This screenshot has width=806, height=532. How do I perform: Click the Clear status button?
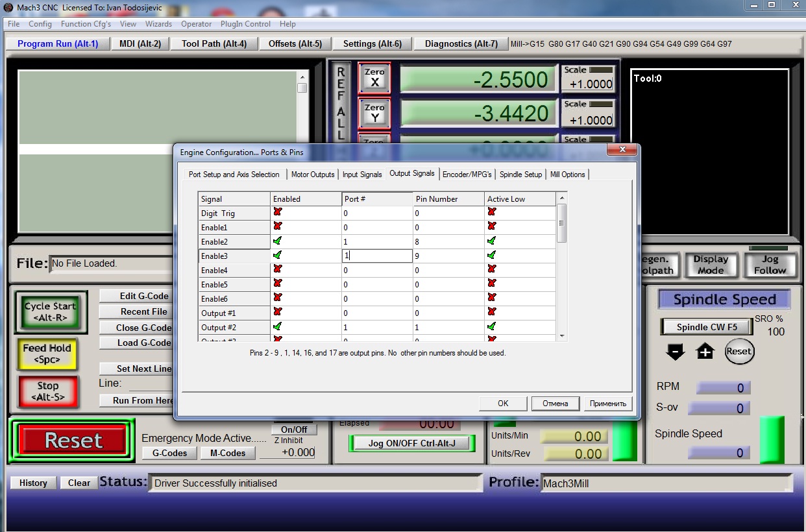(79, 483)
